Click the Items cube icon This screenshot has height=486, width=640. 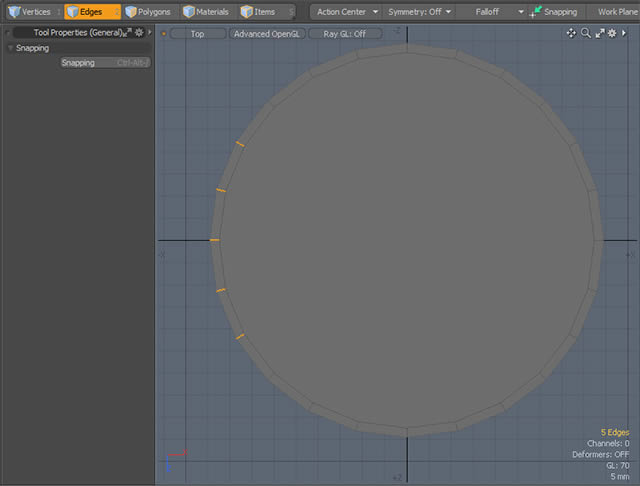pyautogui.click(x=247, y=12)
